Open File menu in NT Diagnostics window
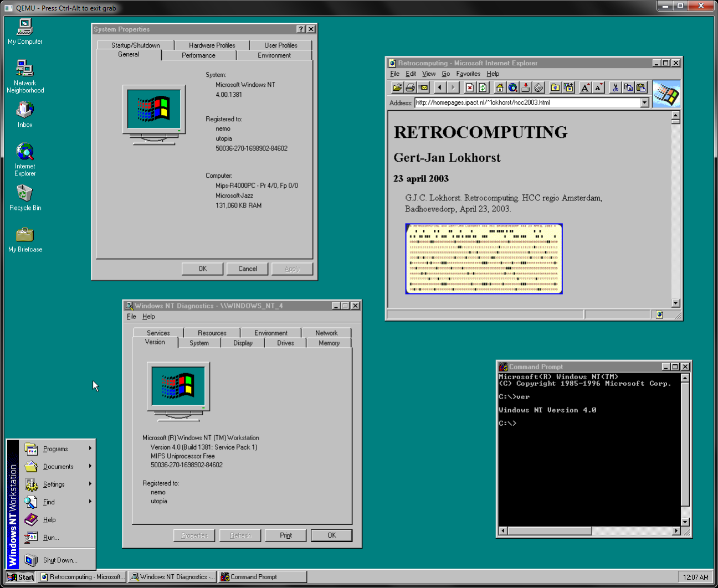 click(x=131, y=317)
